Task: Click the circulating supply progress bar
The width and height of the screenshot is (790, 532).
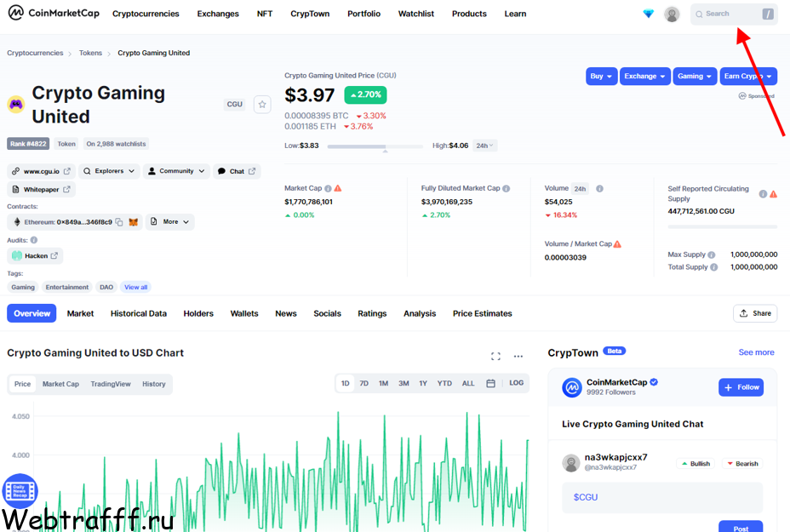Action: (x=723, y=226)
